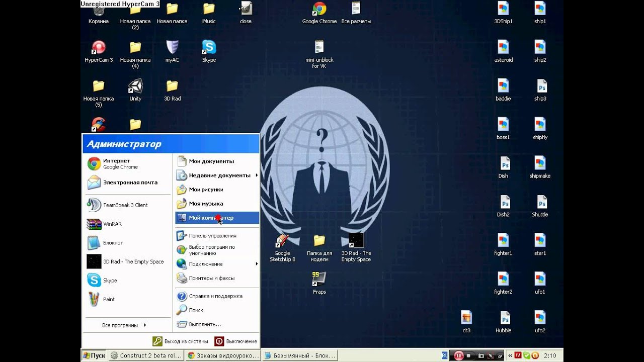The image size is (644, 362).
Task: Click the ufo2 image file
Action: tap(540, 323)
